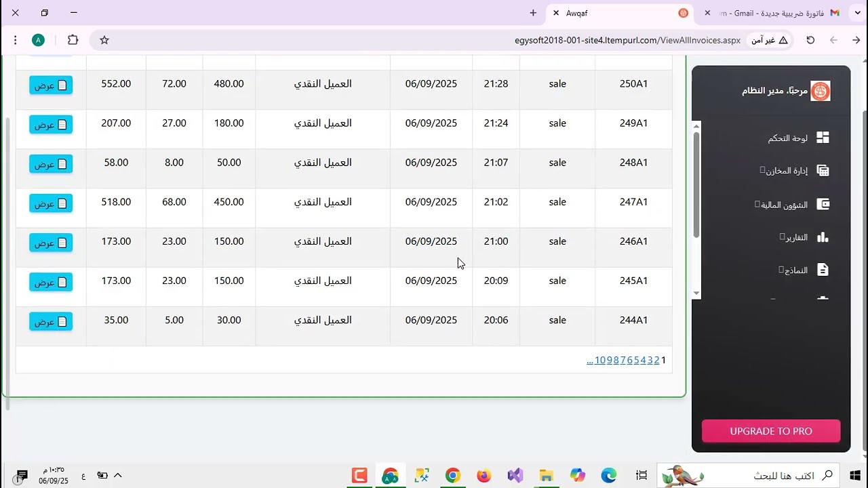868x488 pixels.
Task: Go to page 10 of invoices
Action: (x=600, y=361)
